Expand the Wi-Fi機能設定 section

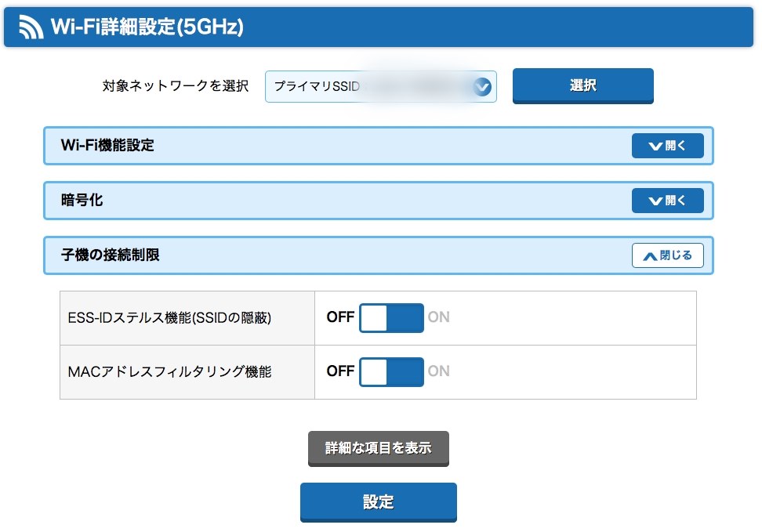(667, 146)
